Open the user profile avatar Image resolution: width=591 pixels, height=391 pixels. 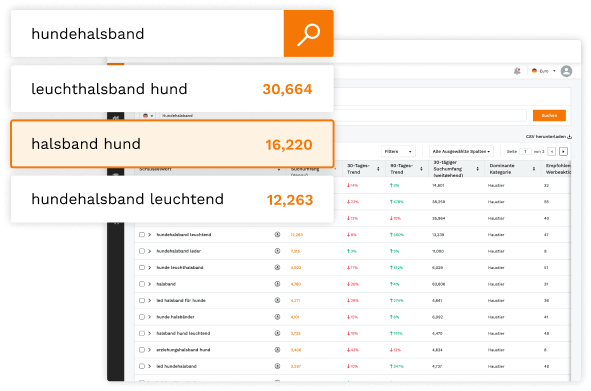(566, 71)
